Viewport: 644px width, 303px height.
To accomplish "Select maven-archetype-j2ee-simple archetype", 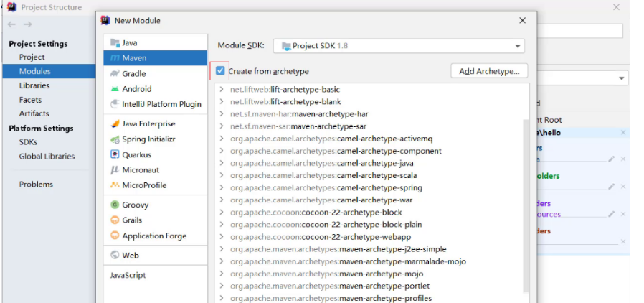I will pos(338,249).
